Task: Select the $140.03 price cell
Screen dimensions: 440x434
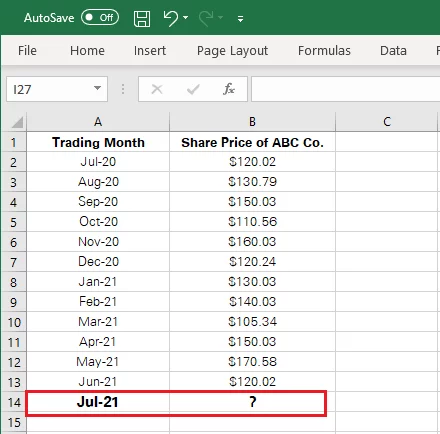Action: pyautogui.click(x=252, y=302)
